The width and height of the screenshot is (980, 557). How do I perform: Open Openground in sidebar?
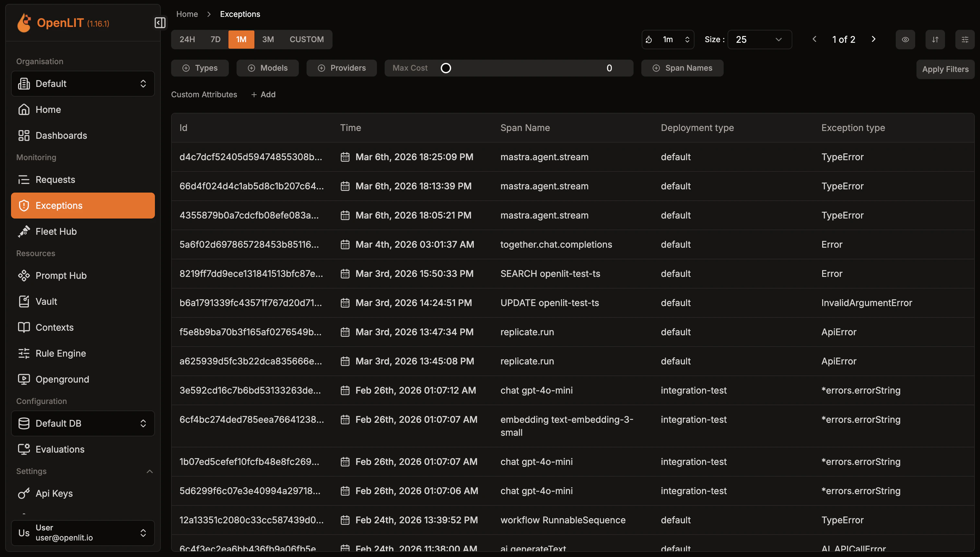62,379
